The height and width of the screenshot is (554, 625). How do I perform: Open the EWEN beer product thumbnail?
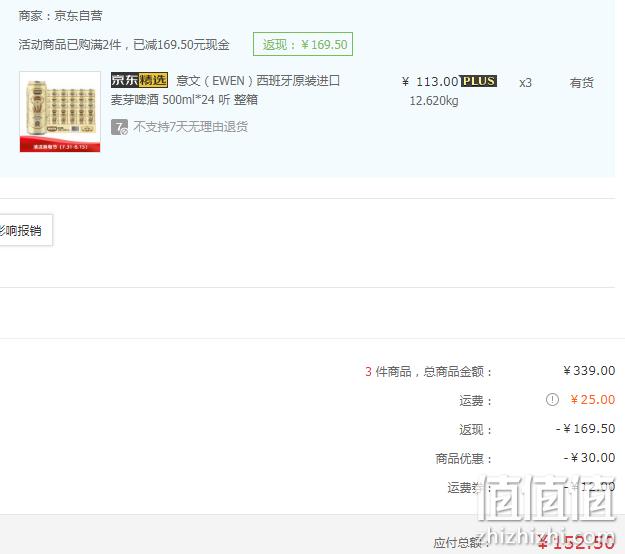[x=60, y=112]
